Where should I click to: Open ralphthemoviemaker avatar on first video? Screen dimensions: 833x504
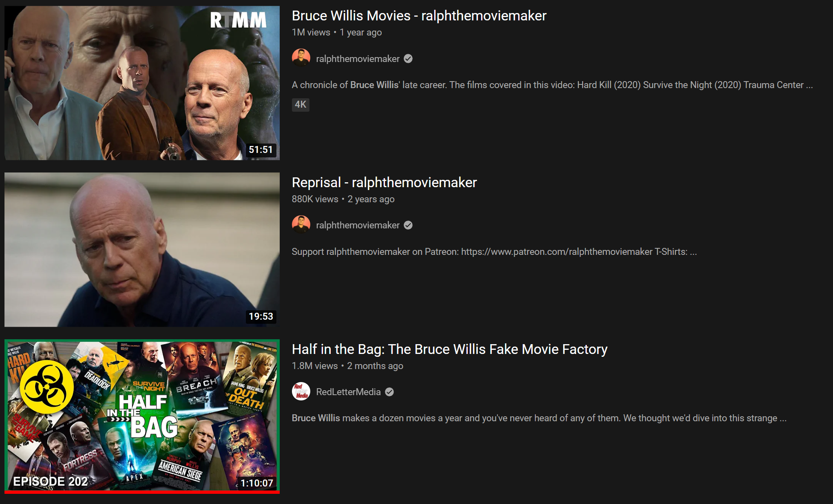(x=301, y=58)
